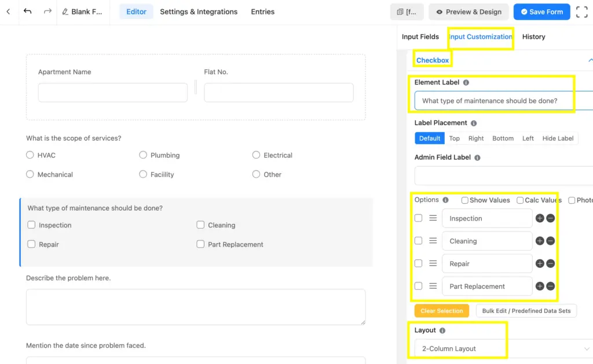
Task: Select the HVAC radio button
Action: [x=30, y=155]
